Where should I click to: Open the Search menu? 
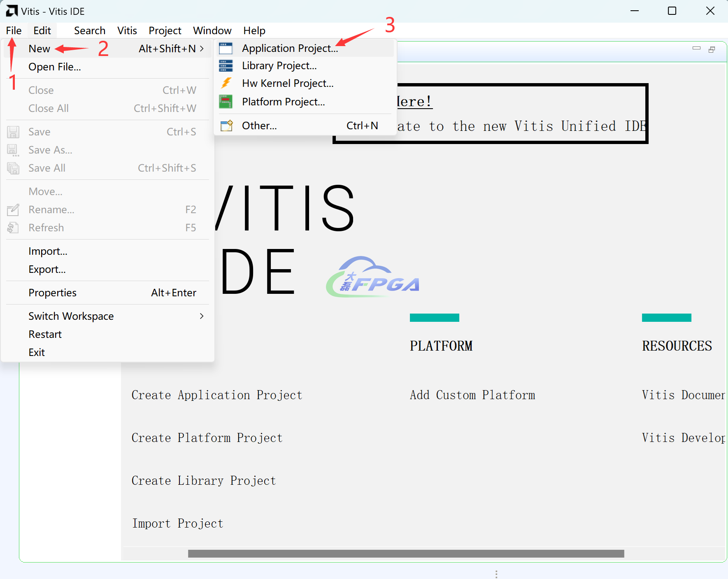tap(90, 30)
